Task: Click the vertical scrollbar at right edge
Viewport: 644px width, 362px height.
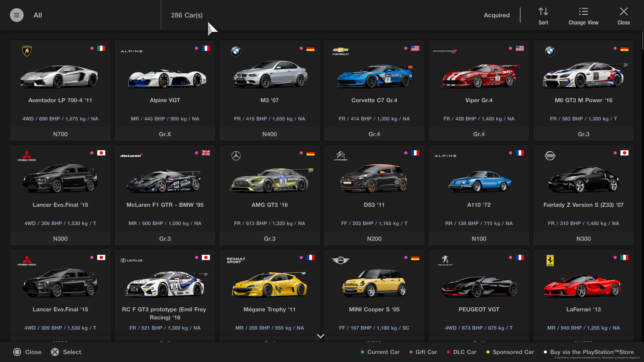Action: click(x=642, y=40)
